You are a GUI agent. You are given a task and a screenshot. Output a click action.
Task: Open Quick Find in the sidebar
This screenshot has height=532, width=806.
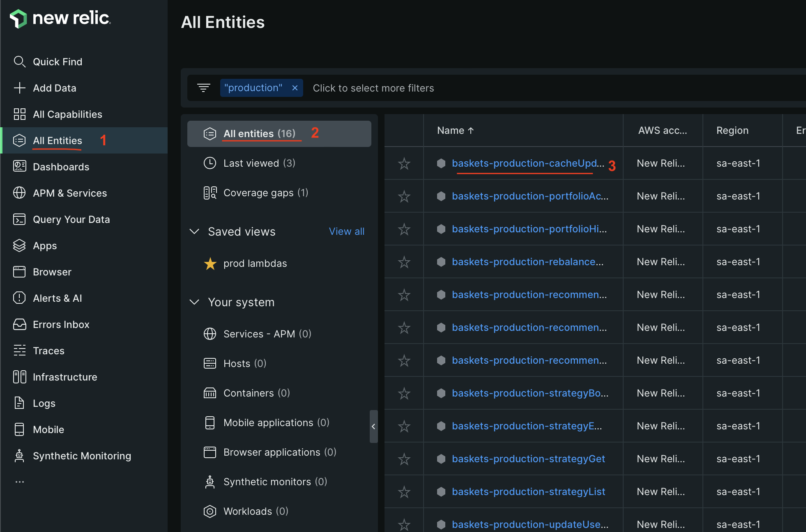point(58,62)
